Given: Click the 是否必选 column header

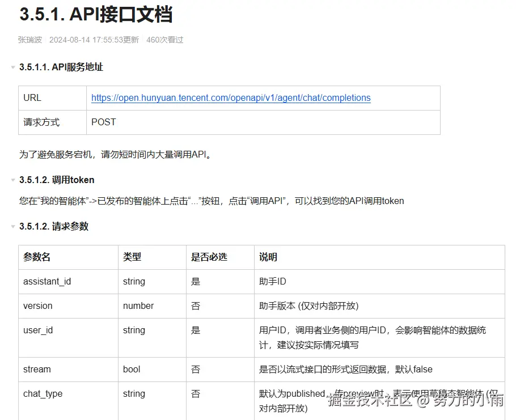Looking at the screenshot, I should pos(220,257).
